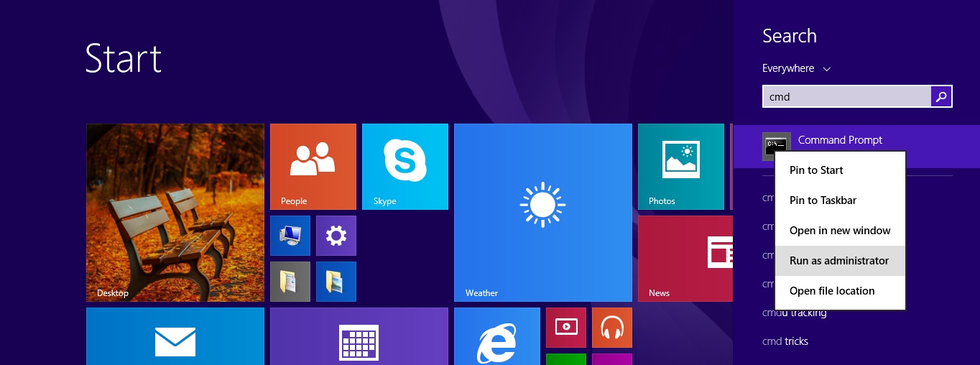Choose Run as administrator

pos(840,261)
